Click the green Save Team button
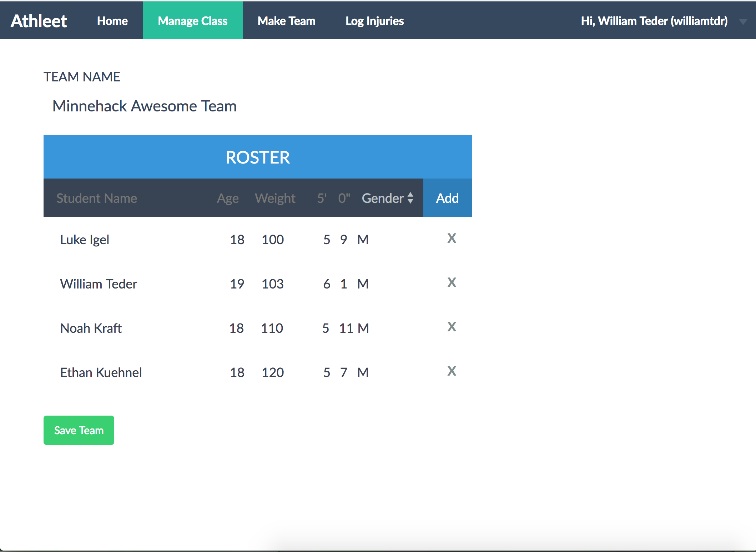The image size is (756, 552). pos(79,430)
